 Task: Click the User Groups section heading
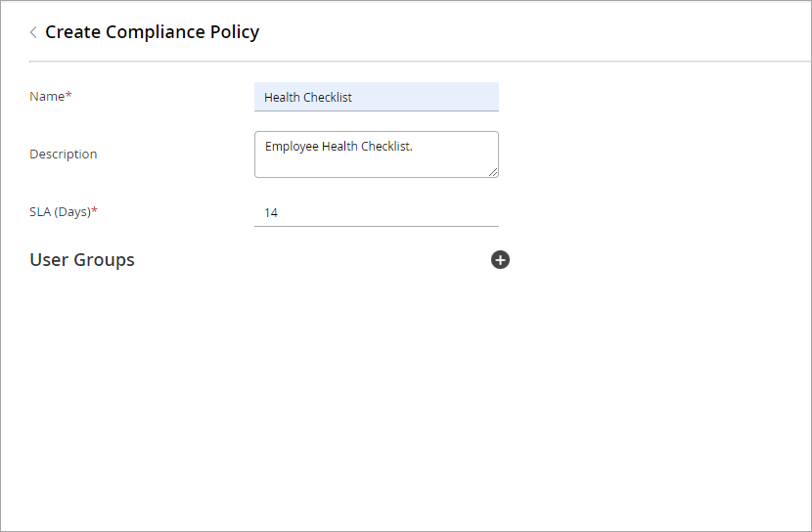(x=82, y=260)
